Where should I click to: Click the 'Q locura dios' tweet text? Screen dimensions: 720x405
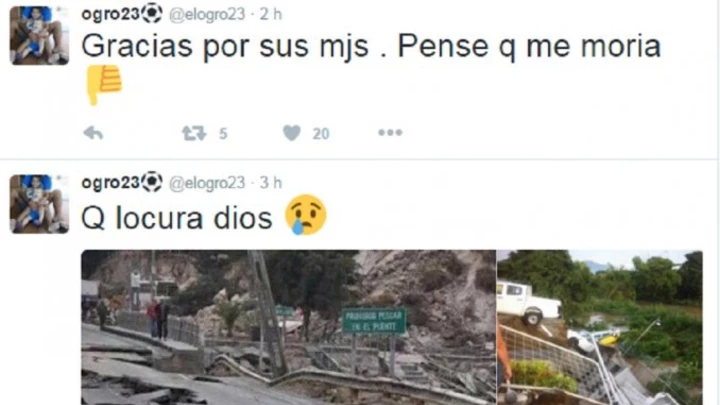pyautogui.click(x=177, y=218)
